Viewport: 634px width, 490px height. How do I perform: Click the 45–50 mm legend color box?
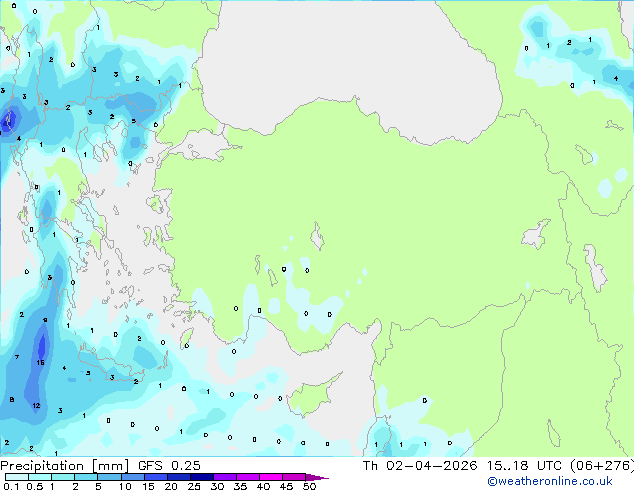coord(294,477)
